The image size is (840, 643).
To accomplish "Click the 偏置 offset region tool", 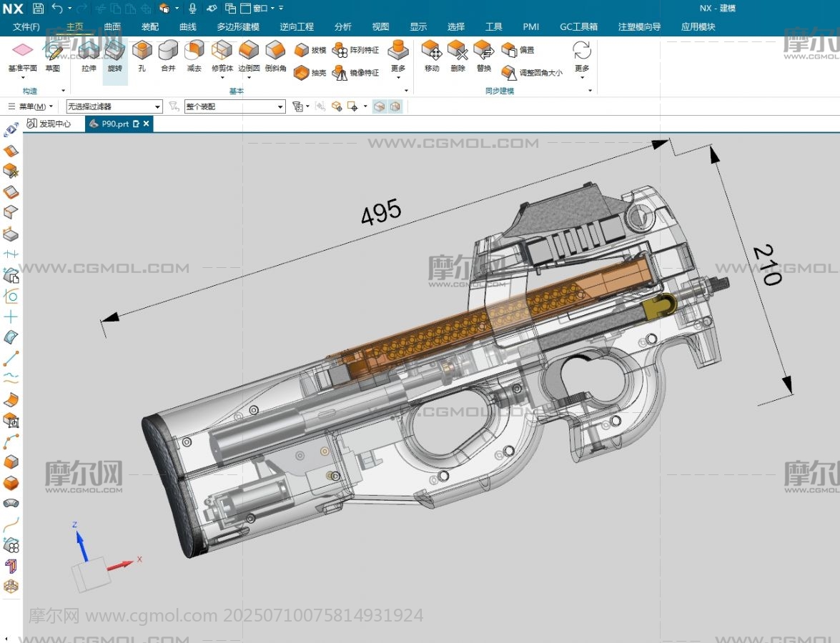I will pyautogui.click(x=518, y=50).
